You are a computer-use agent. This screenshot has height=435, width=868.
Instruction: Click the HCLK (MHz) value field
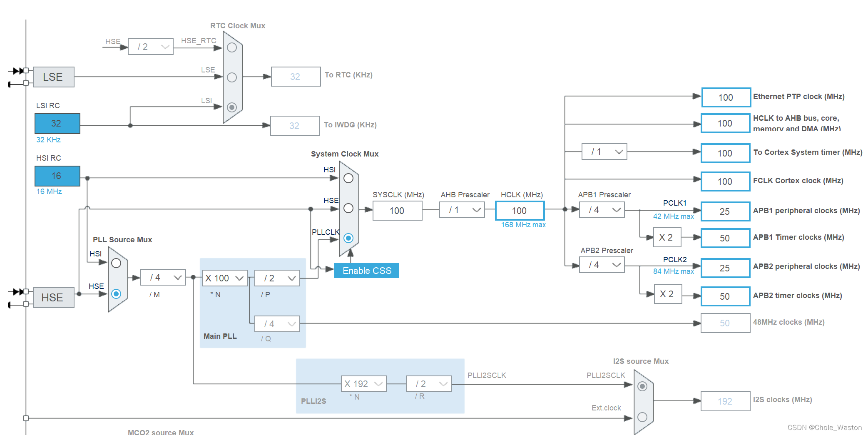point(520,211)
